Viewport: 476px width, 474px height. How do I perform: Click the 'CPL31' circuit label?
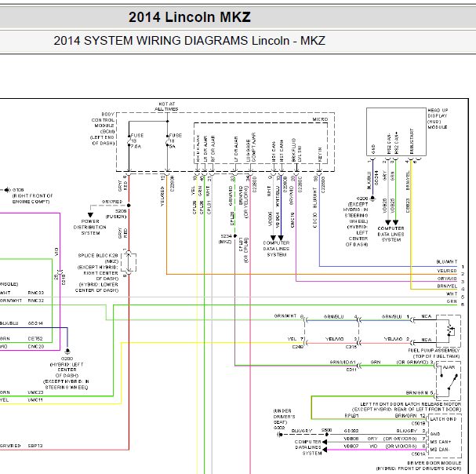[x=209, y=207]
